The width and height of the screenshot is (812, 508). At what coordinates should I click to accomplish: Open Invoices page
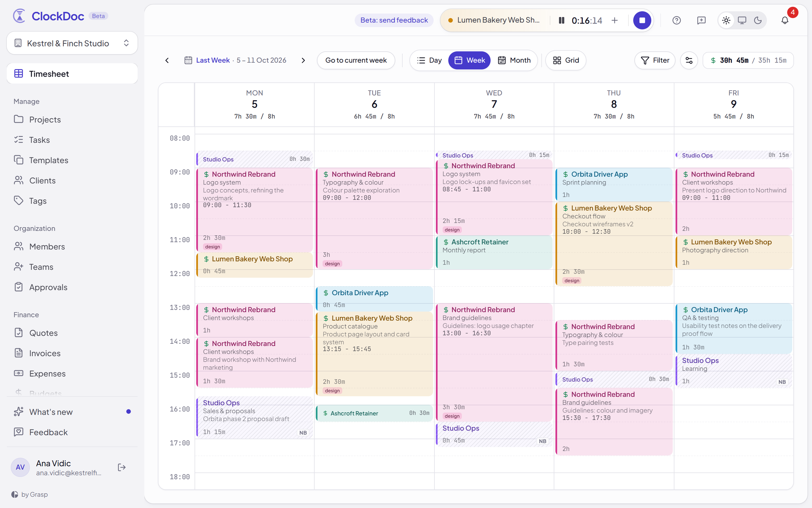coord(72,353)
